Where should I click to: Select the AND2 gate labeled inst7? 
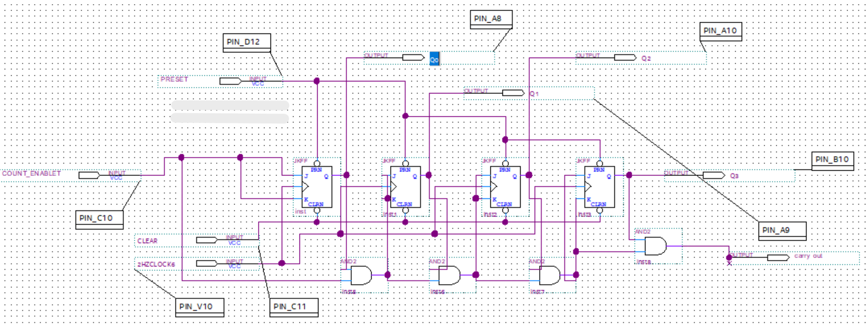tap(549, 275)
